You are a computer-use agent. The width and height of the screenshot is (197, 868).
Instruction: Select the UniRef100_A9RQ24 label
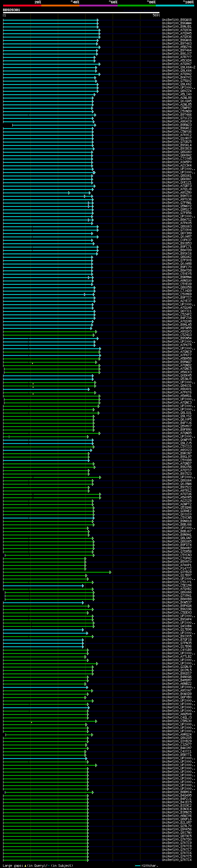[x=177, y=734]
